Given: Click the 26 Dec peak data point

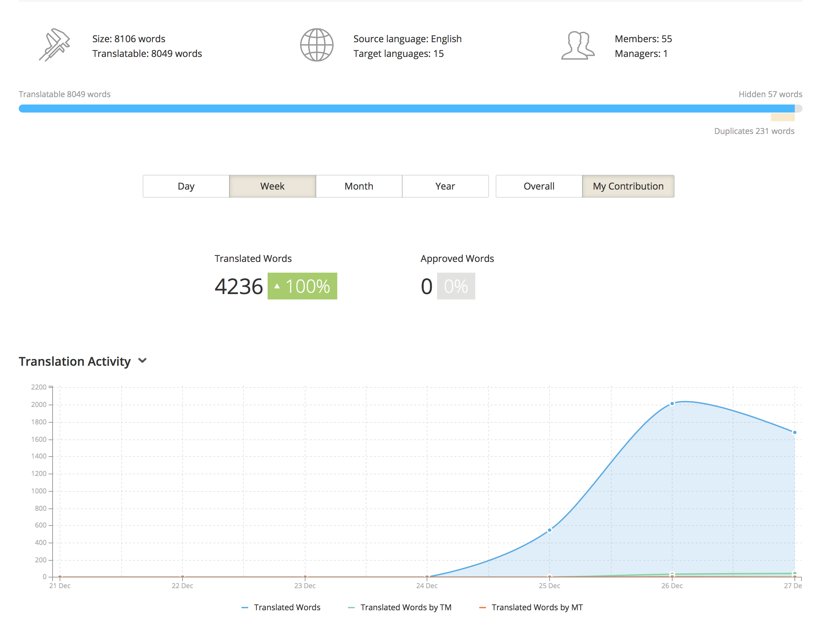Looking at the screenshot, I should (x=672, y=404).
